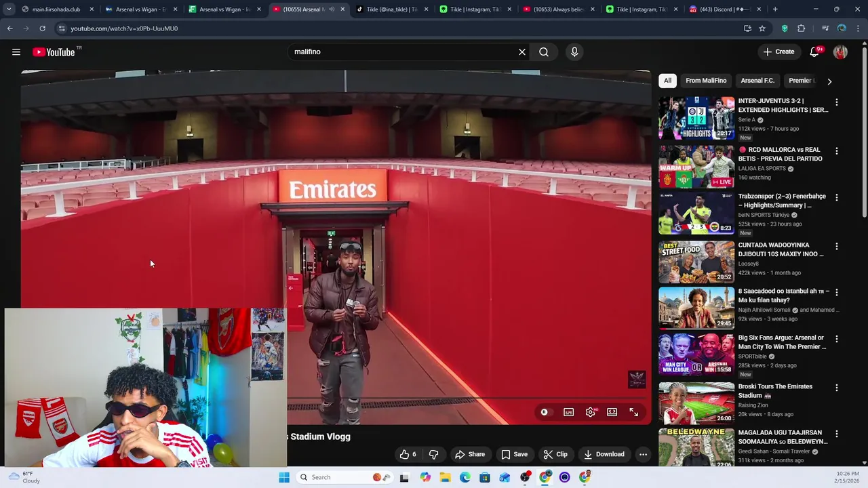Open more actions three-dot menu under video
This screenshot has width=868, height=488.
click(x=643, y=455)
